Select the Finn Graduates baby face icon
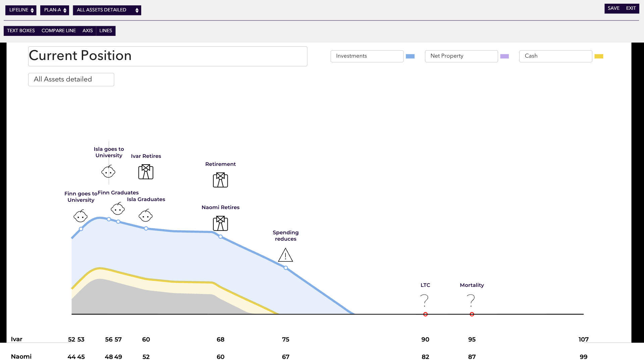The width and height of the screenshot is (644, 362). [118, 209]
